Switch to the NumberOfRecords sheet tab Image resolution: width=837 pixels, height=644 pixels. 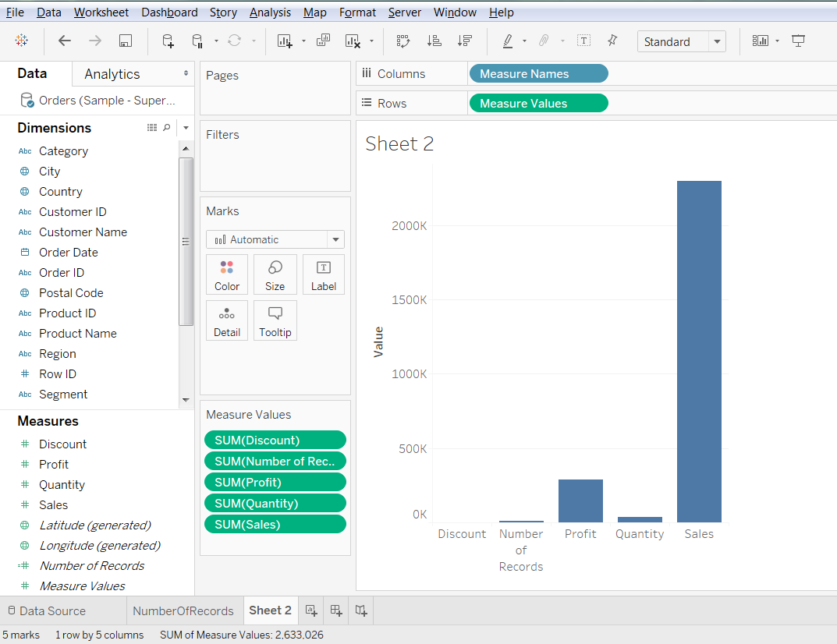click(183, 610)
